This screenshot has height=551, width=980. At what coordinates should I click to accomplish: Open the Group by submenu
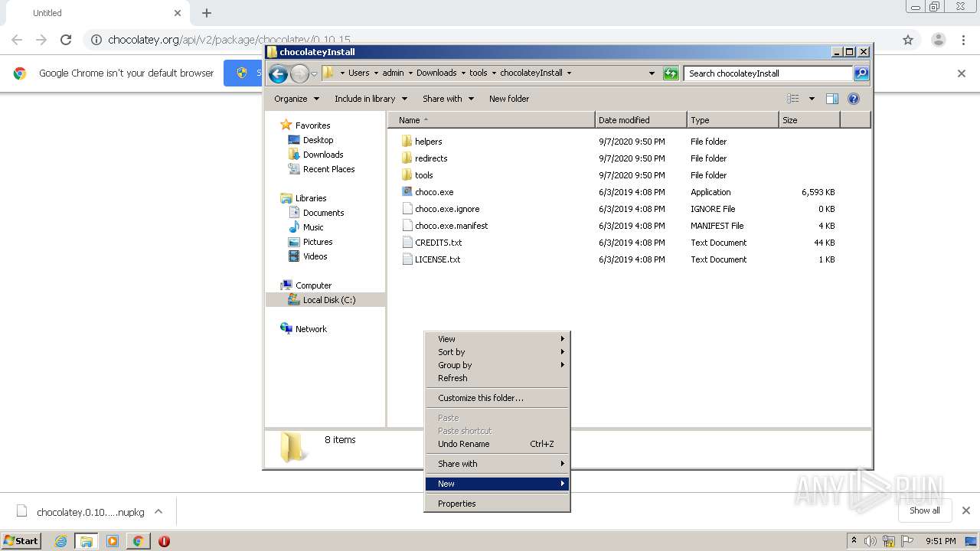[x=497, y=365]
